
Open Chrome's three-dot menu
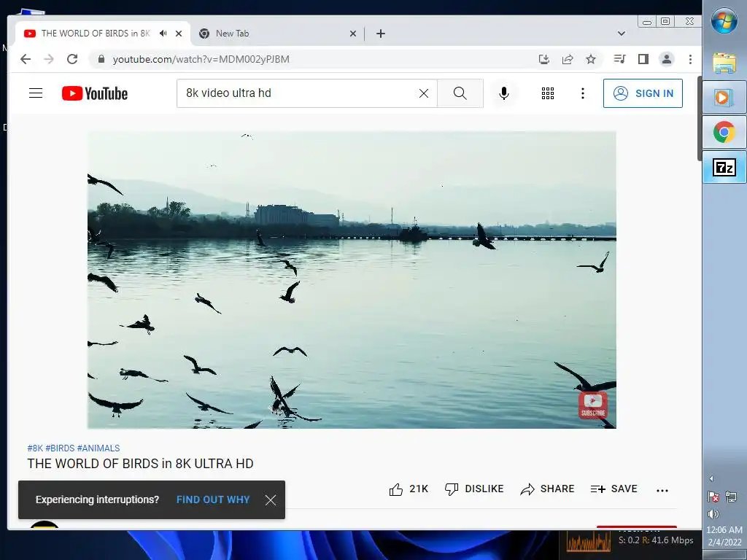(690, 59)
